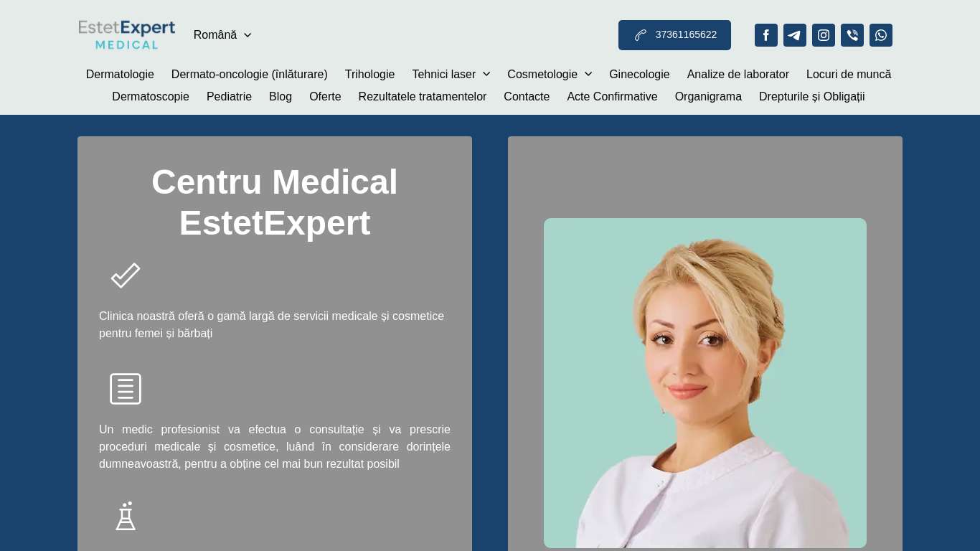The image size is (980, 551).
Task: Open the Dermatologie menu item
Action: coord(120,75)
